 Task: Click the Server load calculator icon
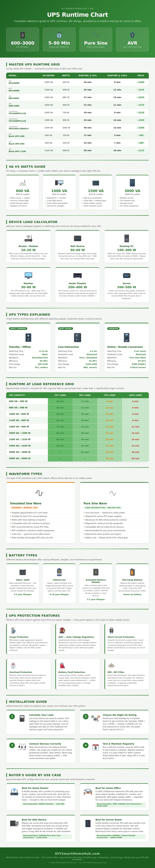pos(127,275)
